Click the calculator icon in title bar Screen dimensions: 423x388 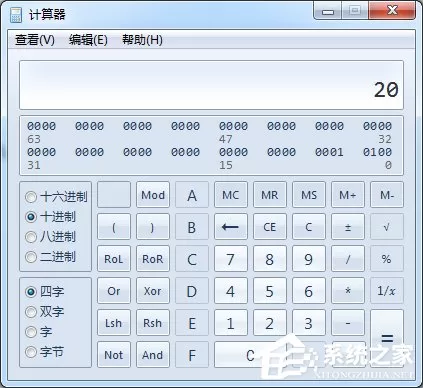click(x=16, y=15)
